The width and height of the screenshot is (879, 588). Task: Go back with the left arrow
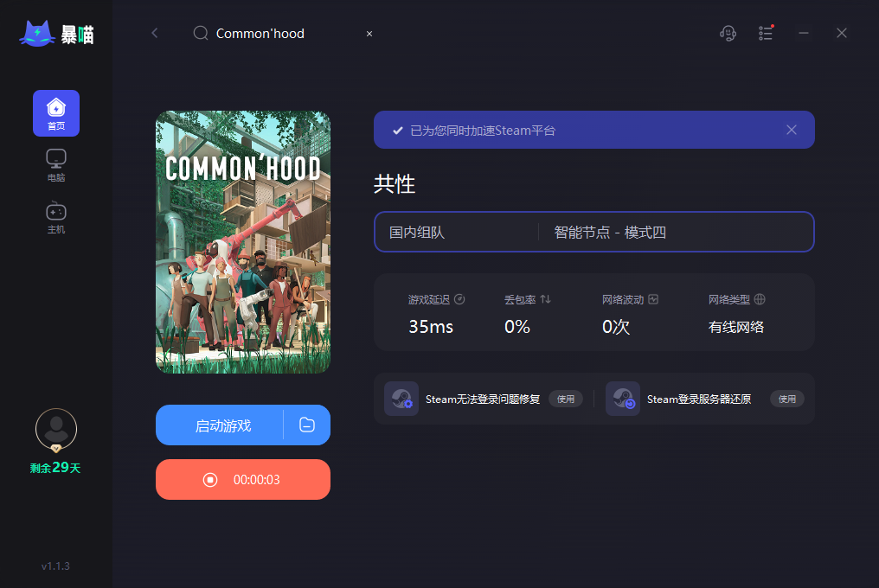point(155,33)
